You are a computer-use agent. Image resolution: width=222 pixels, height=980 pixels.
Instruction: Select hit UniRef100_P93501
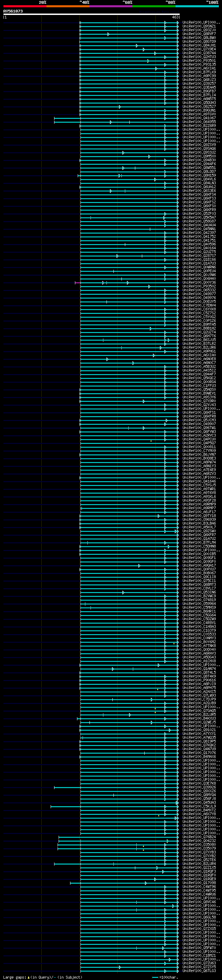199,60
